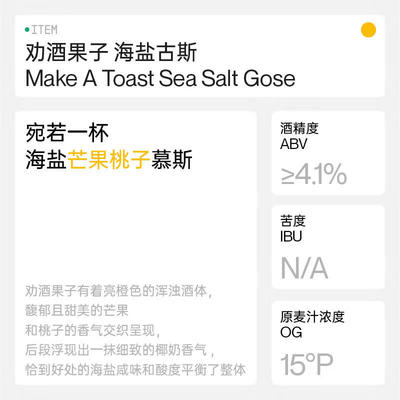
Task: Open the 原麦汁浓度 OG card label
Action: click(x=312, y=324)
